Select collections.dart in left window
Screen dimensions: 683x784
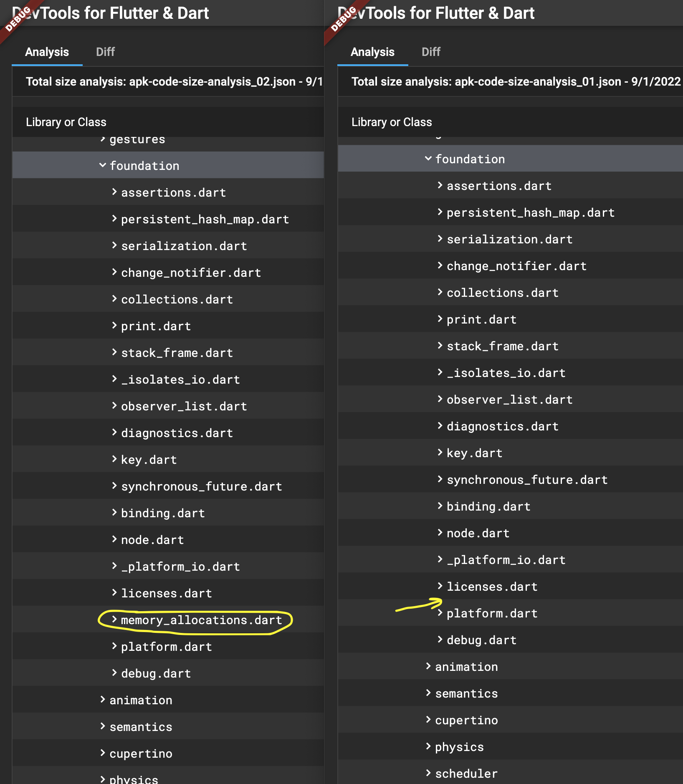click(x=177, y=299)
